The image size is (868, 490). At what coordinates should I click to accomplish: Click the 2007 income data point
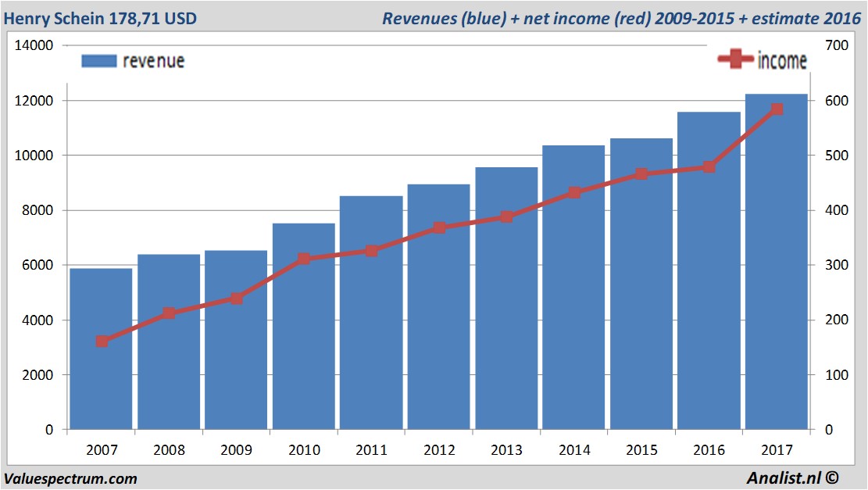click(x=102, y=342)
